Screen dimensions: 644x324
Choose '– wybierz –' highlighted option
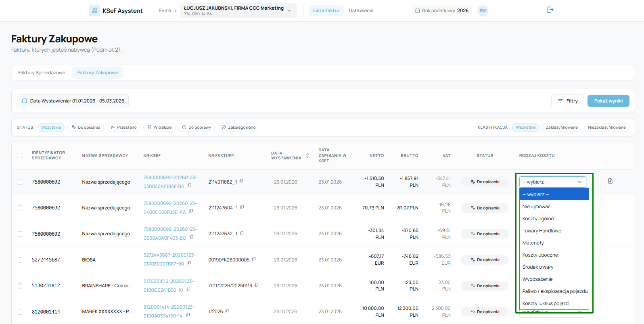(x=554, y=194)
